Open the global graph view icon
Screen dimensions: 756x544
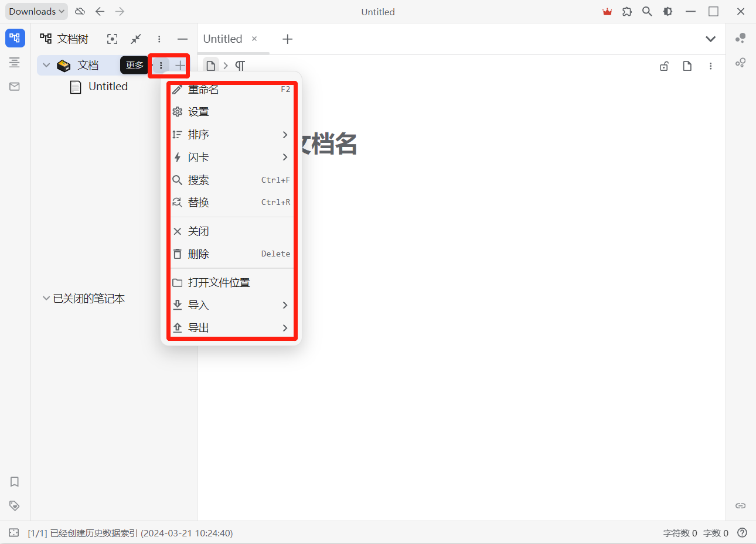coord(741,38)
